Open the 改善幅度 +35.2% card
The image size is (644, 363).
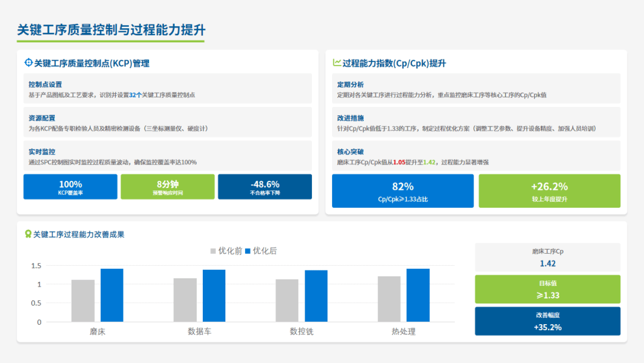tap(547, 321)
